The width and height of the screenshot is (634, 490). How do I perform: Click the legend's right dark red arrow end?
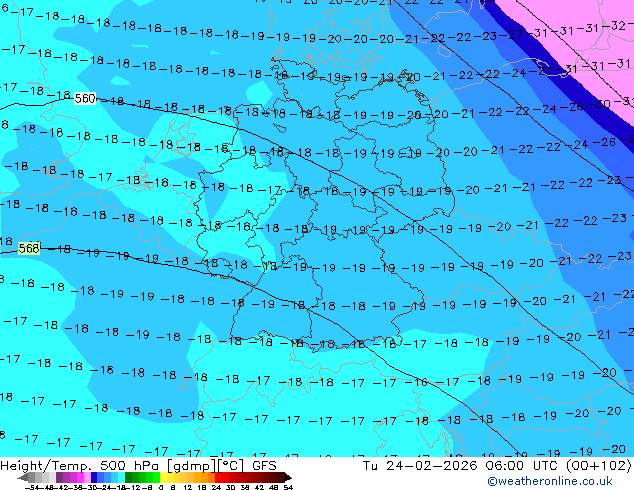coord(288,477)
